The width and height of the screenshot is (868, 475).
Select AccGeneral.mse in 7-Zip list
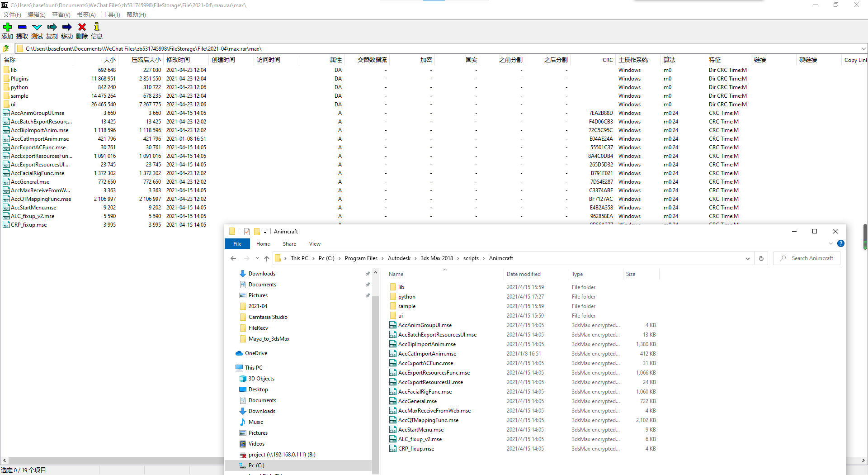(x=30, y=182)
